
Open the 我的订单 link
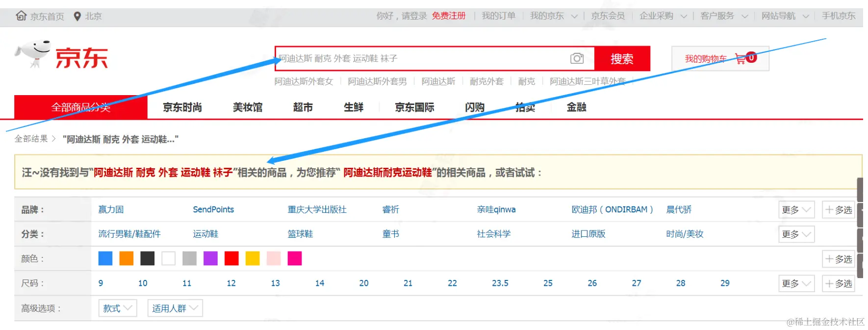498,16
